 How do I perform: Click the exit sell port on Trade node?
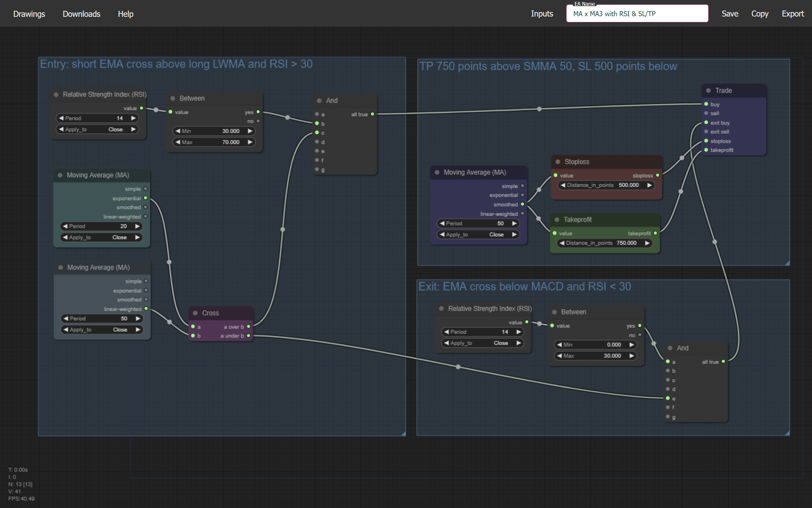point(706,131)
